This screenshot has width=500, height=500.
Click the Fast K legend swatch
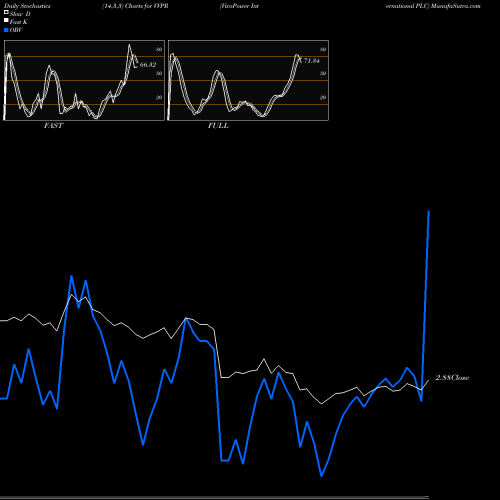tap(6, 21)
